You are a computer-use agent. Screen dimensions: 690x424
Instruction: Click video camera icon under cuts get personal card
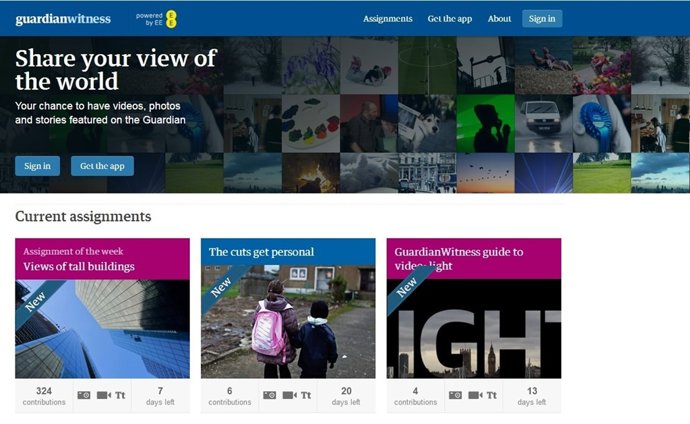pos(288,395)
